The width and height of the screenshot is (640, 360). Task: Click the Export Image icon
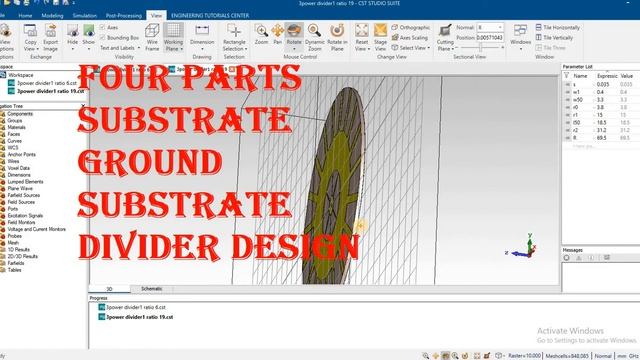pos(51,31)
